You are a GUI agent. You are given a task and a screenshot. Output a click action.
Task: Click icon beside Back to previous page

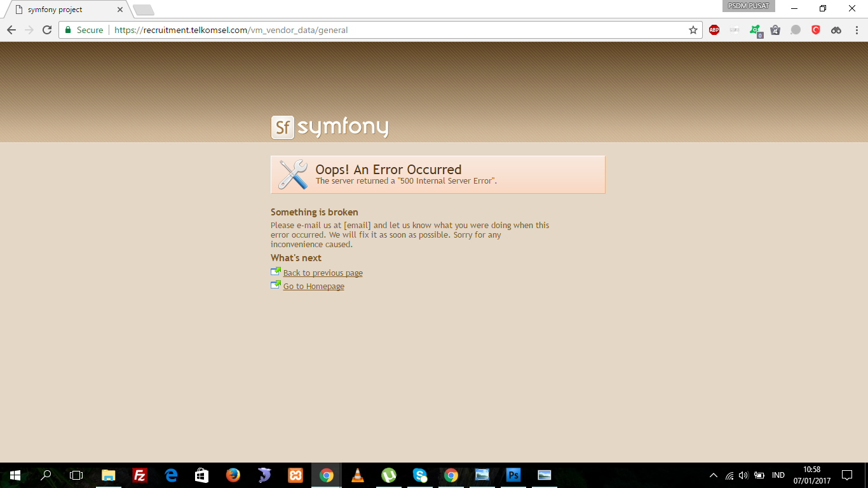[x=276, y=271]
